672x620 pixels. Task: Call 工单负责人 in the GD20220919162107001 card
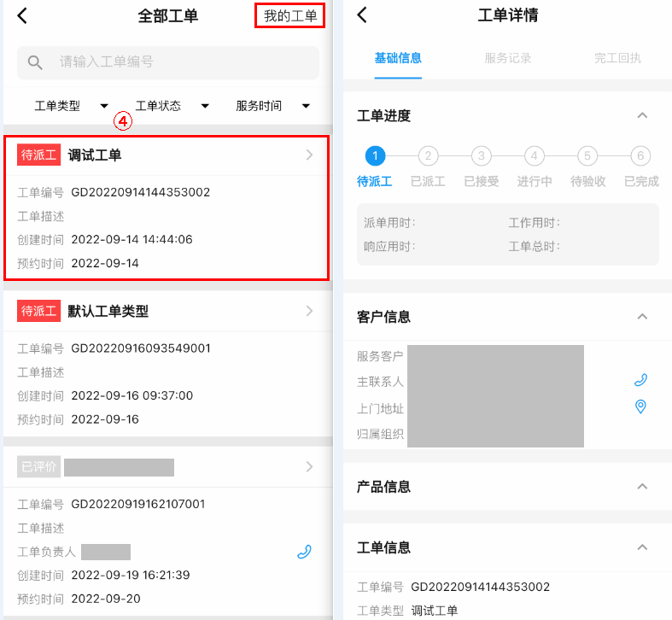click(x=304, y=552)
